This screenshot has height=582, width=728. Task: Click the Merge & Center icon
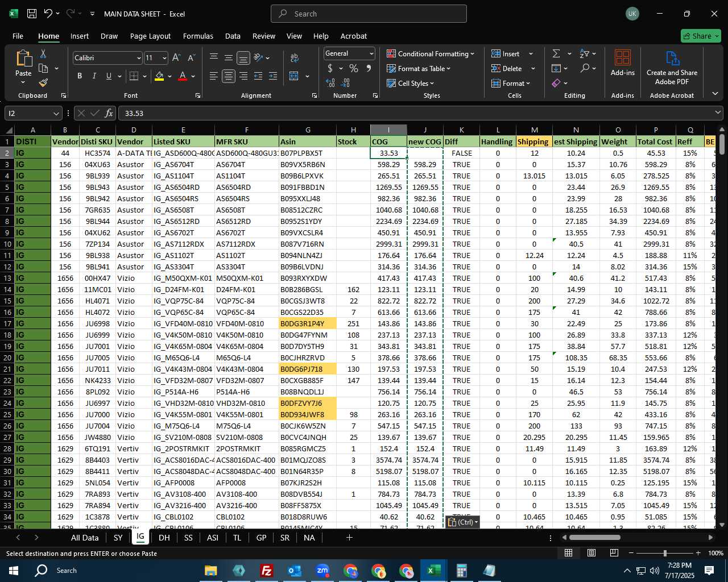point(294,76)
